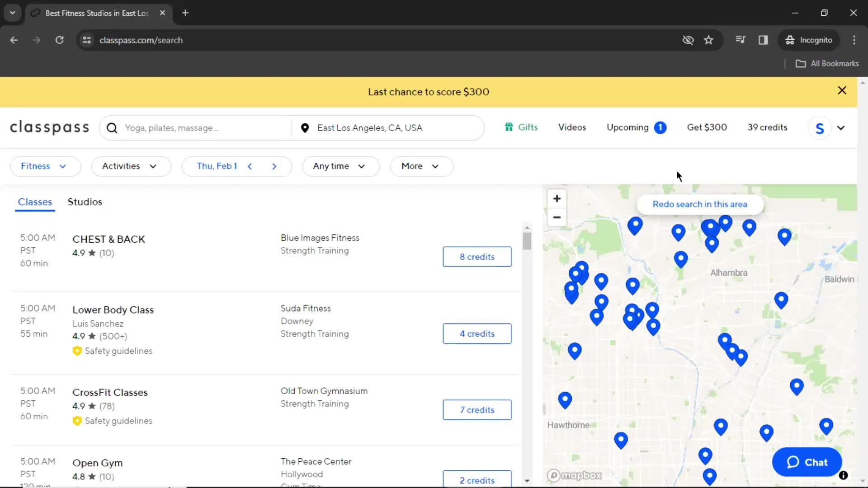Book CrossFit Classes for 7 credits

pyautogui.click(x=477, y=410)
